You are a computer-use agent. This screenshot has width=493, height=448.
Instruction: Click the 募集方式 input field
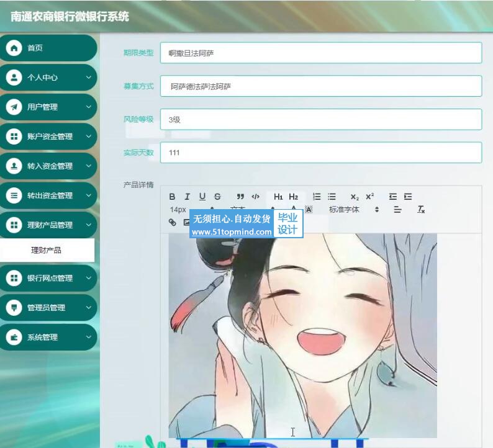(x=321, y=86)
